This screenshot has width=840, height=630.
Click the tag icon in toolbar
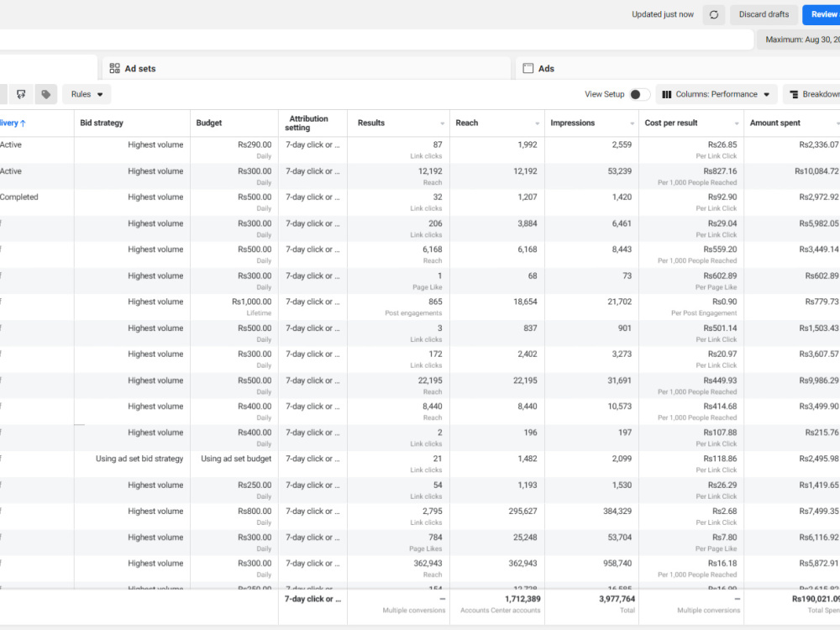coord(46,94)
